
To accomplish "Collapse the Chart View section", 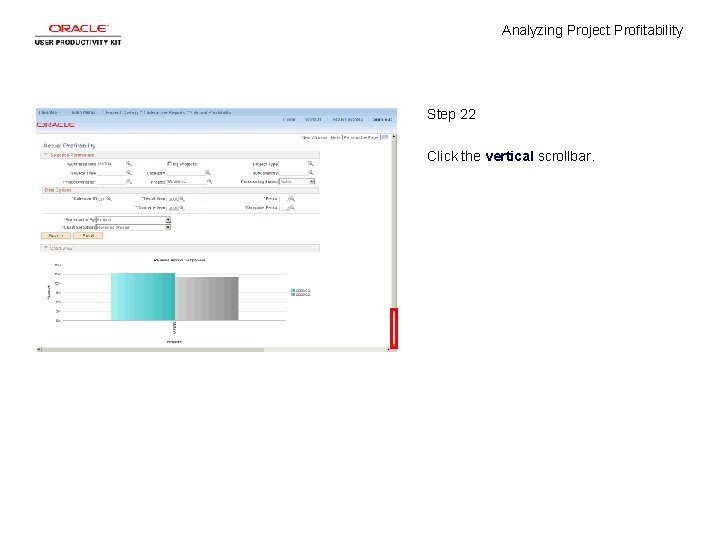I will coord(45,248).
